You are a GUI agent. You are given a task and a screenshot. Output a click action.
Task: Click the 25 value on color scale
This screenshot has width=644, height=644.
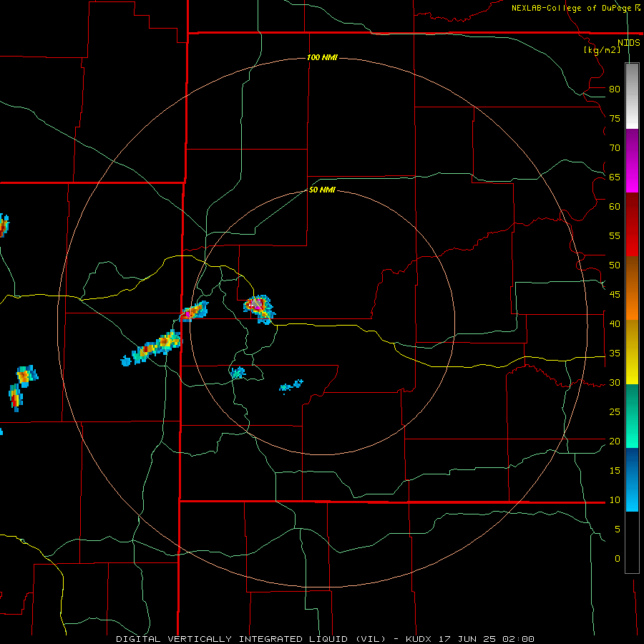pyautogui.click(x=615, y=412)
